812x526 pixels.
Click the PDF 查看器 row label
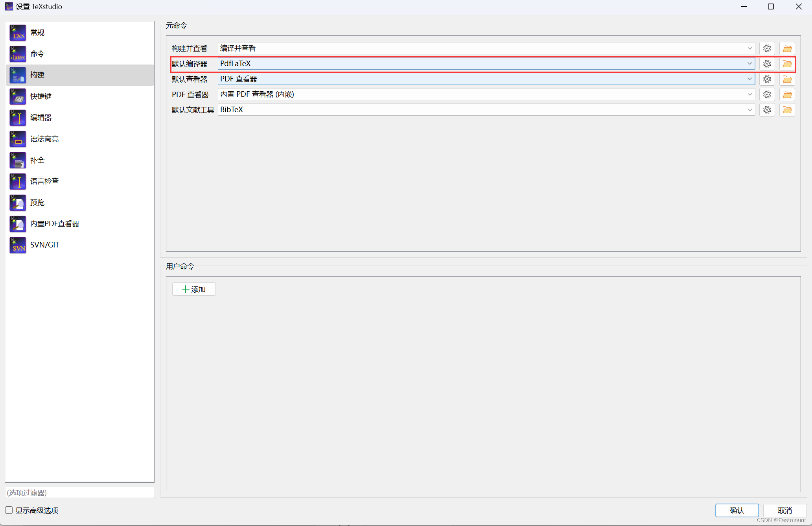190,94
